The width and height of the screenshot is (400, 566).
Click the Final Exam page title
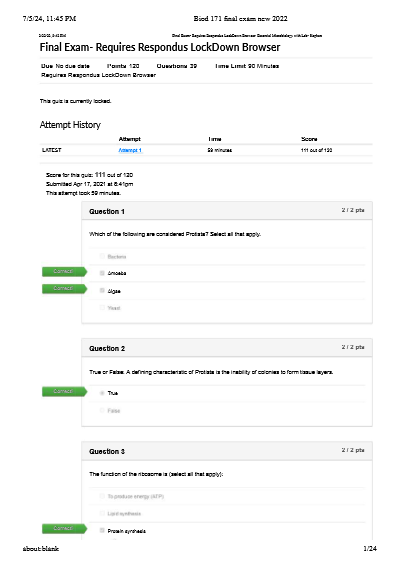click(x=160, y=47)
